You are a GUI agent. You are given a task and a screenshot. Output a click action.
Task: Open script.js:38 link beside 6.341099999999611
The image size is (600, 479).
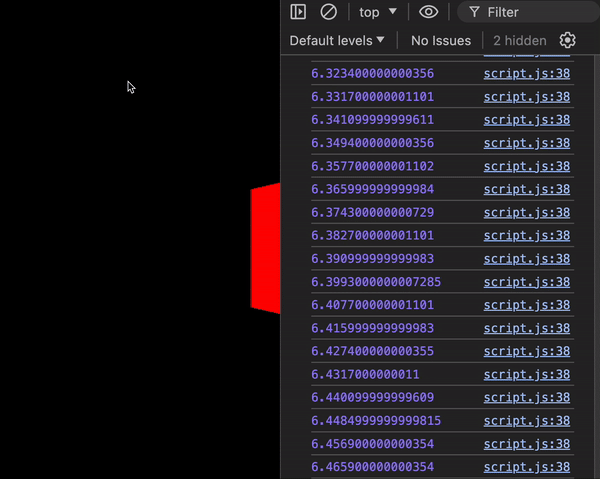527,120
